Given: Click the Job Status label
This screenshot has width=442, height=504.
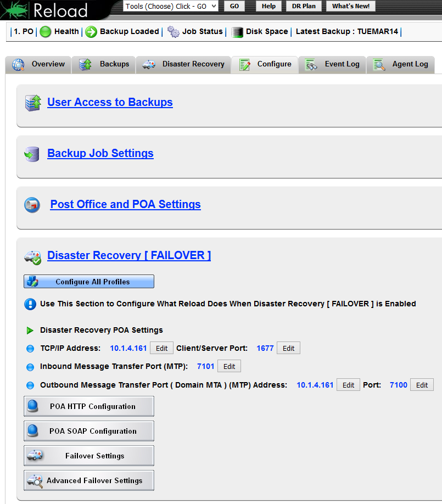Looking at the screenshot, I should pos(202,31).
